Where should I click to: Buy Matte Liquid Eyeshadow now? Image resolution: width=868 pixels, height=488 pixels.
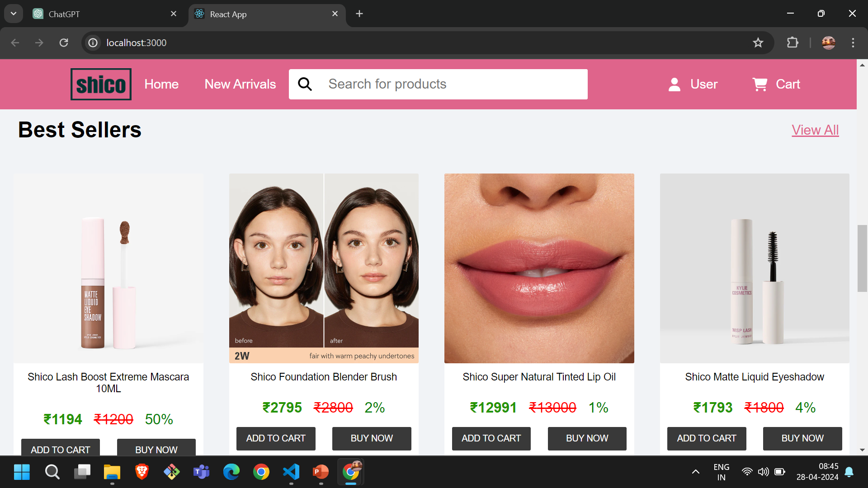click(x=802, y=438)
